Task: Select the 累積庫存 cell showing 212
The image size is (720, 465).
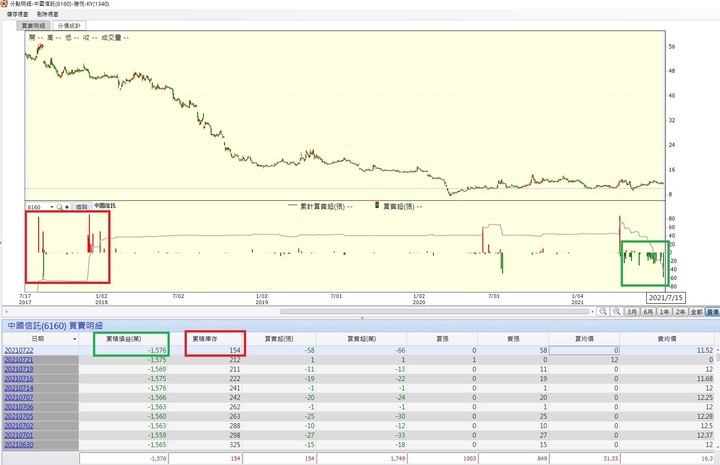Action: [205, 360]
